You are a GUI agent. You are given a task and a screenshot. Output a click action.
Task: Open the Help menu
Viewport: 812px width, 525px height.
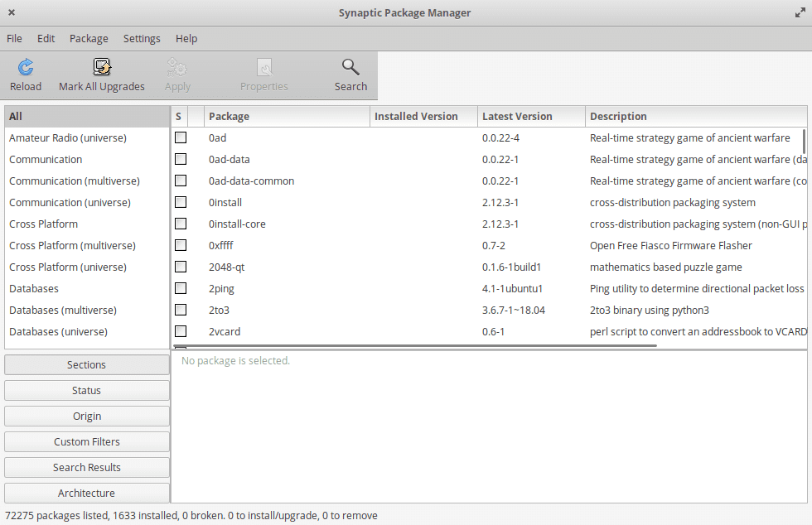(x=186, y=38)
